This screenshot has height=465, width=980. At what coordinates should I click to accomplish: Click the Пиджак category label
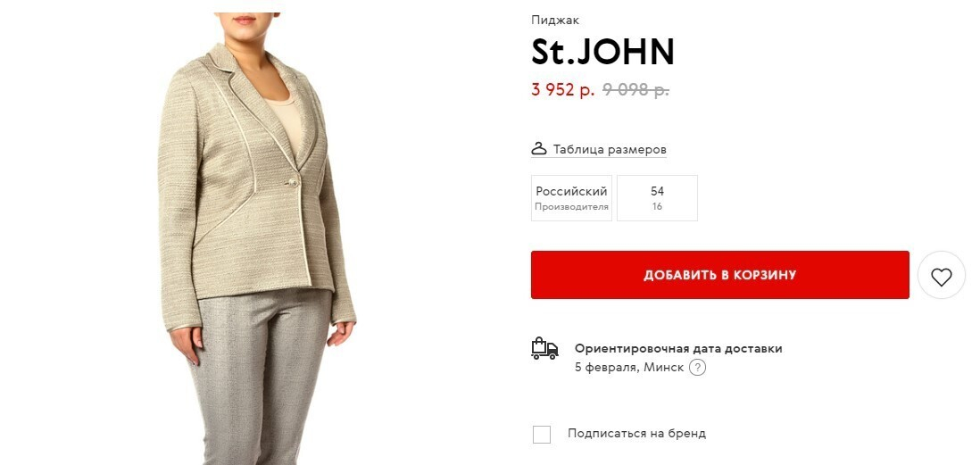point(555,20)
